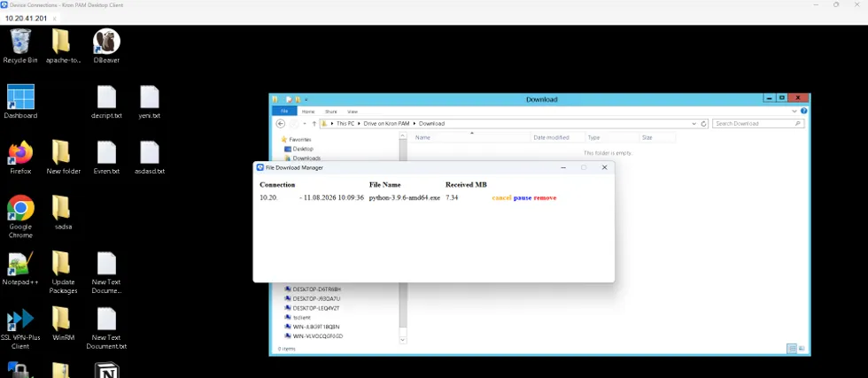Screen dimensions: 868x378
Task: Click navigation pane scroll down arrow
Action: (402, 339)
